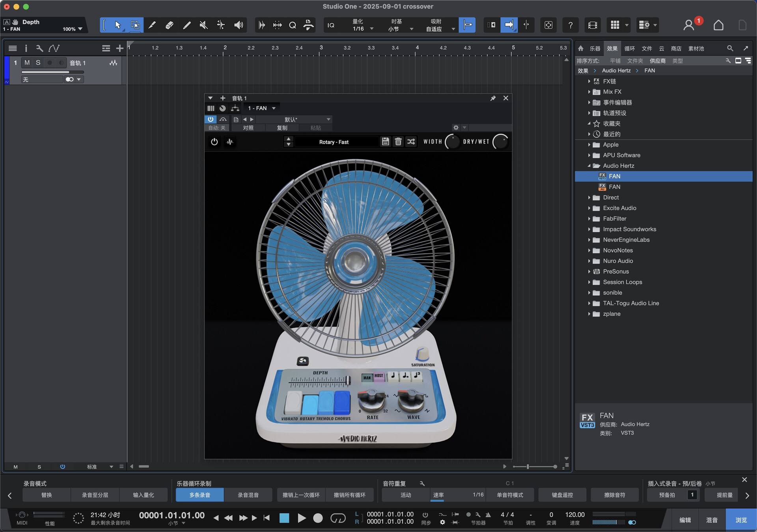This screenshot has height=532, width=757.
Task: Expand the FabFilter folder
Action: click(589, 218)
